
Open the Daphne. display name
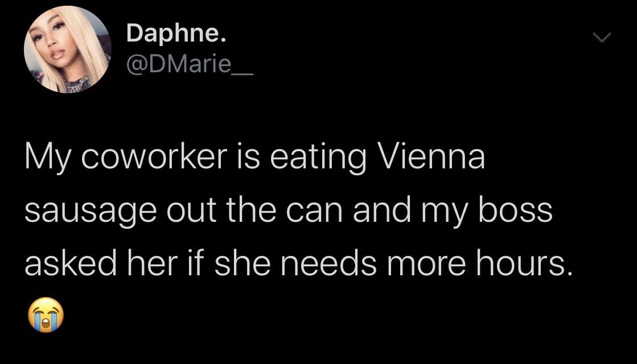[x=176, y=34]
